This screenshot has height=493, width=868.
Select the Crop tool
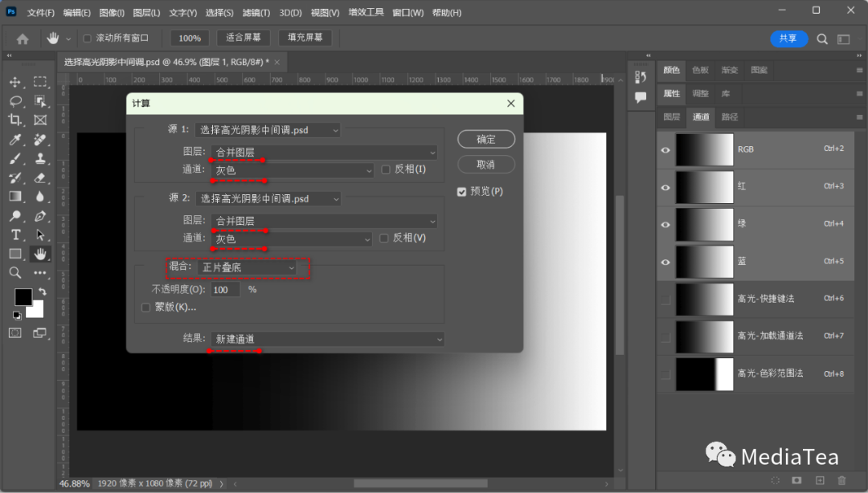(x=15, y=120)
